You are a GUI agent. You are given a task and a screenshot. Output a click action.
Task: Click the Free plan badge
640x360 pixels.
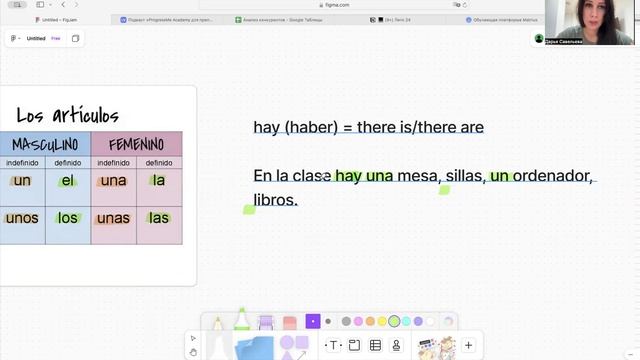point(56,38)
